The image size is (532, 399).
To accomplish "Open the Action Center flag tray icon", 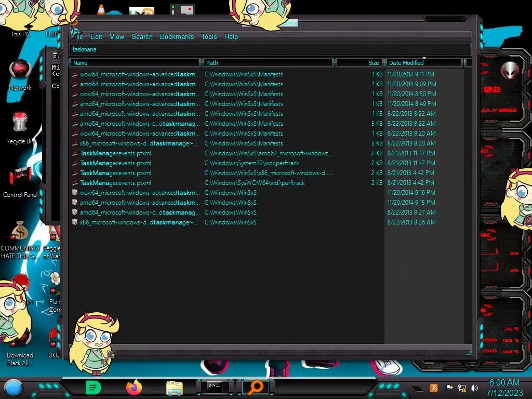I will [x=448, y=388].
